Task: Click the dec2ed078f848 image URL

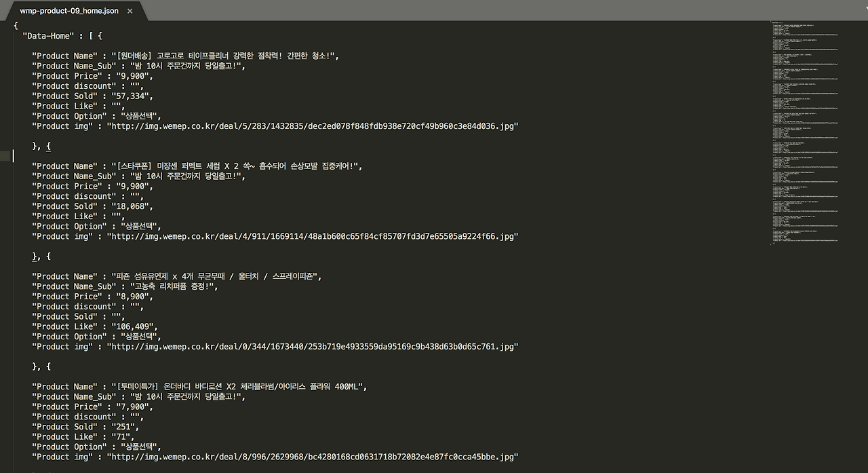Action: coord(313,126)
